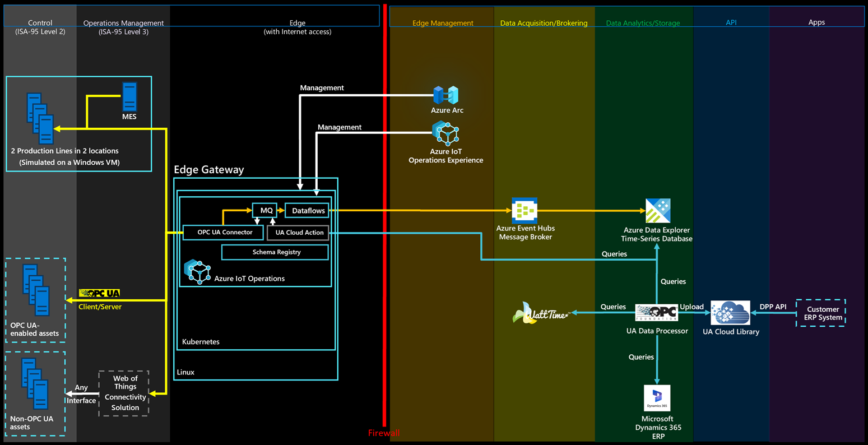Select the Azure IoT Operations Experience icon
Screen dimensions: 868x445
point(446,133)
